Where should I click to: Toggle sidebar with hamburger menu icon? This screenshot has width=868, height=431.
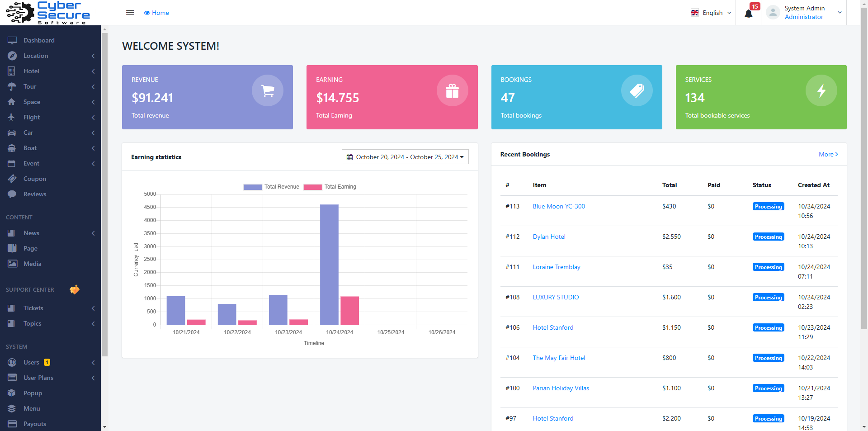130,13
